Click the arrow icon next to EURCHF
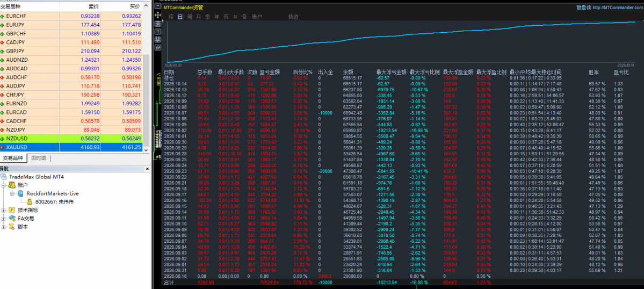 pos(3,16)
